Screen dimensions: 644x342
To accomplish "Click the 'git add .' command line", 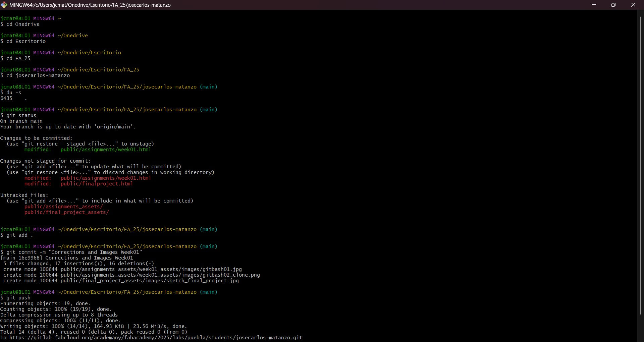I will (17, 235).
